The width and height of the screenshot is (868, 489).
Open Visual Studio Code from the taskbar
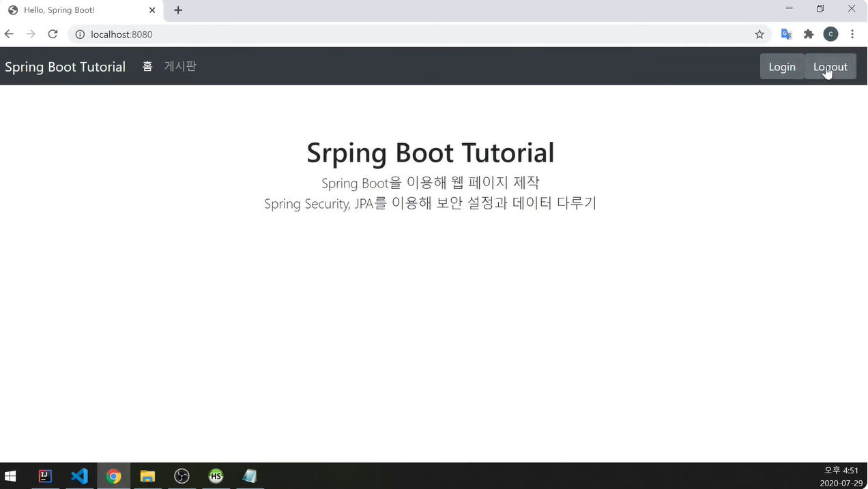coord(79,476)
